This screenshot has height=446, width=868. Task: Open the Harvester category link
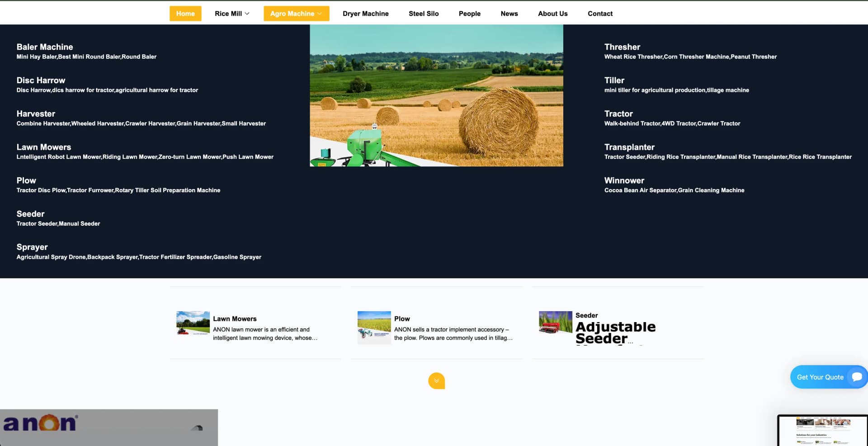[x=36, y=114]
